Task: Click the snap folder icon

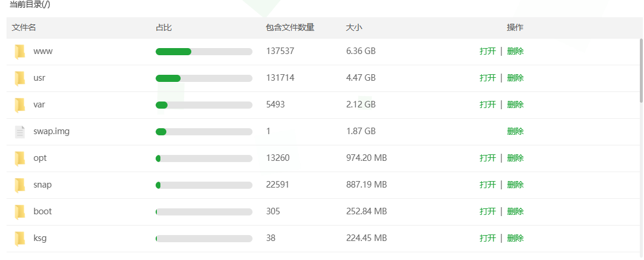Action: coord(20,185)
